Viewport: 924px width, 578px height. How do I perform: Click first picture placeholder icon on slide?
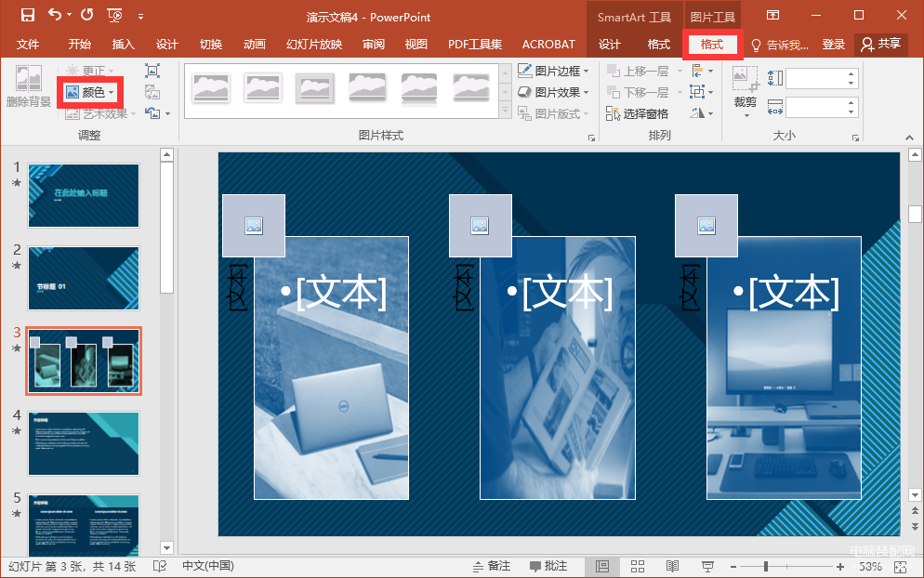pos(254,226)
